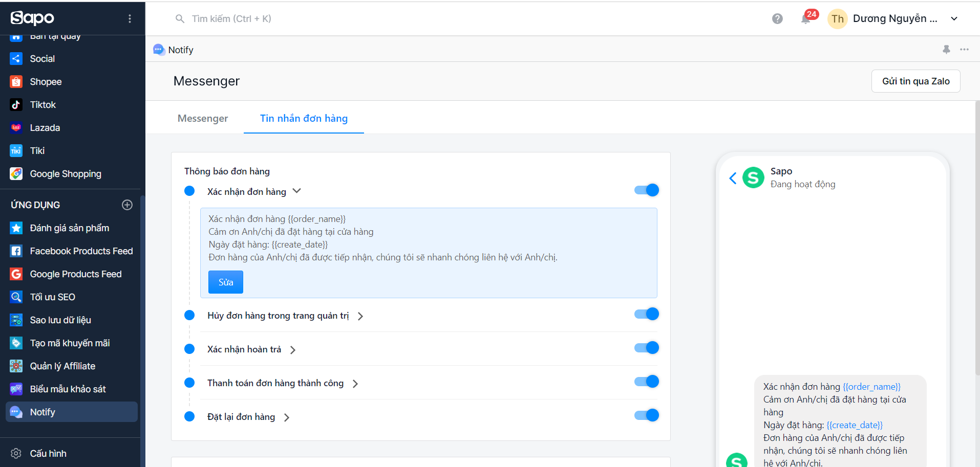Expand Thanh toán đơn hàng thành công
The height and width of the screenshot is (467, 980).
click(x=355, y=384)
